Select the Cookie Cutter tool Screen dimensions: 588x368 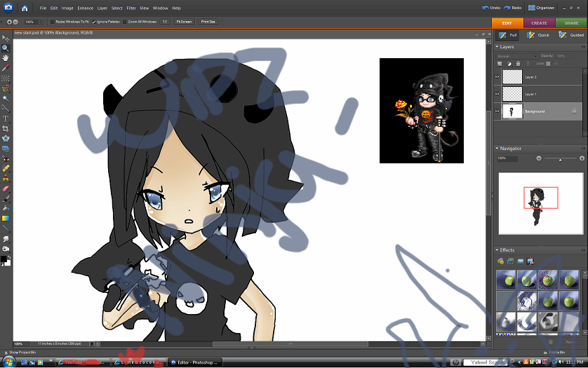click(6, 138)
